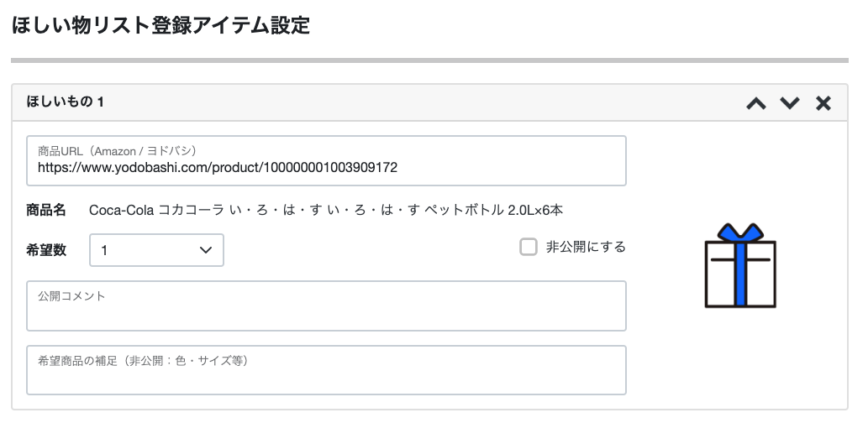Image resolution: width=868 pixels, height=423 pixels.
Task: Click the 希望数 label
Action: tap(46, 250)
